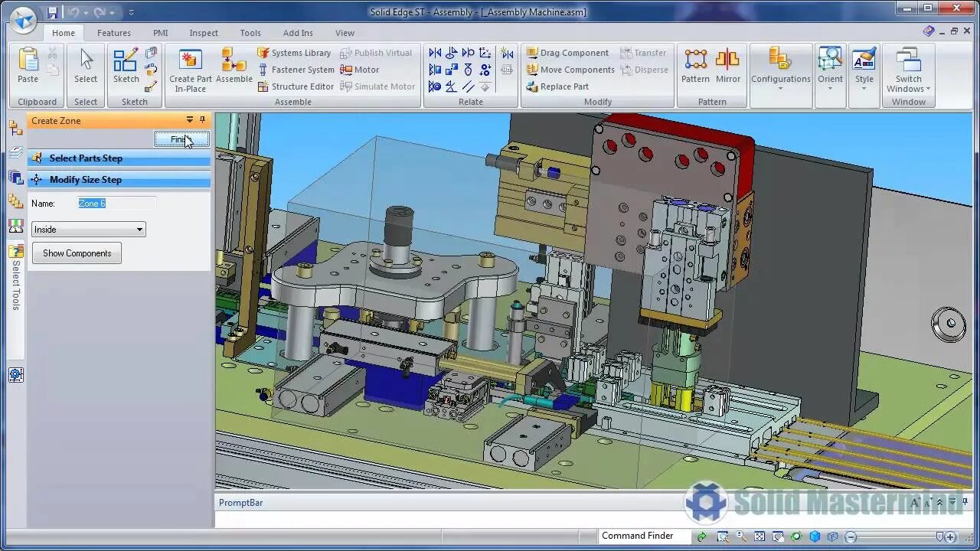Viewport: 980px width, 551px height.
Task: Click the Zoom Area status bar icon
Action: coord(722,536)
